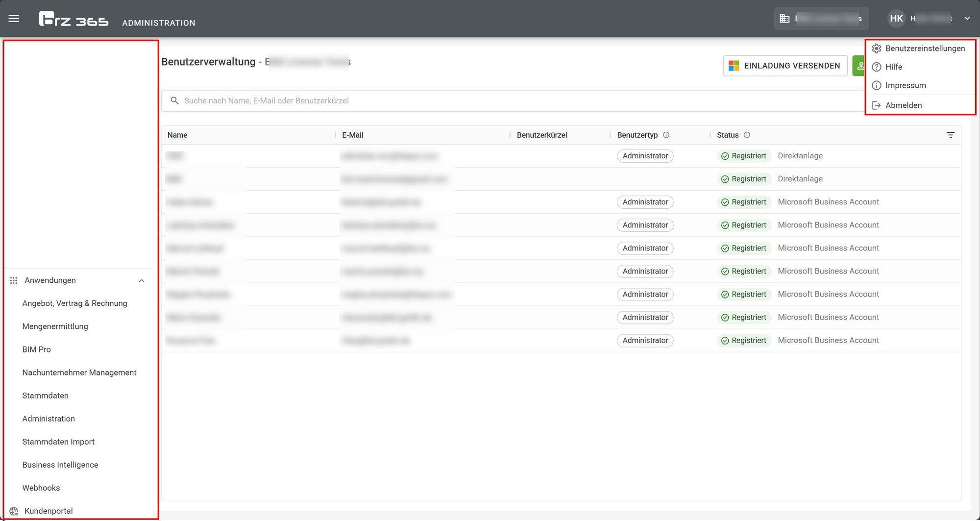
Task: Click the first row's Direktanlage text
Action: pyautogui.click(x=800, y=156)
